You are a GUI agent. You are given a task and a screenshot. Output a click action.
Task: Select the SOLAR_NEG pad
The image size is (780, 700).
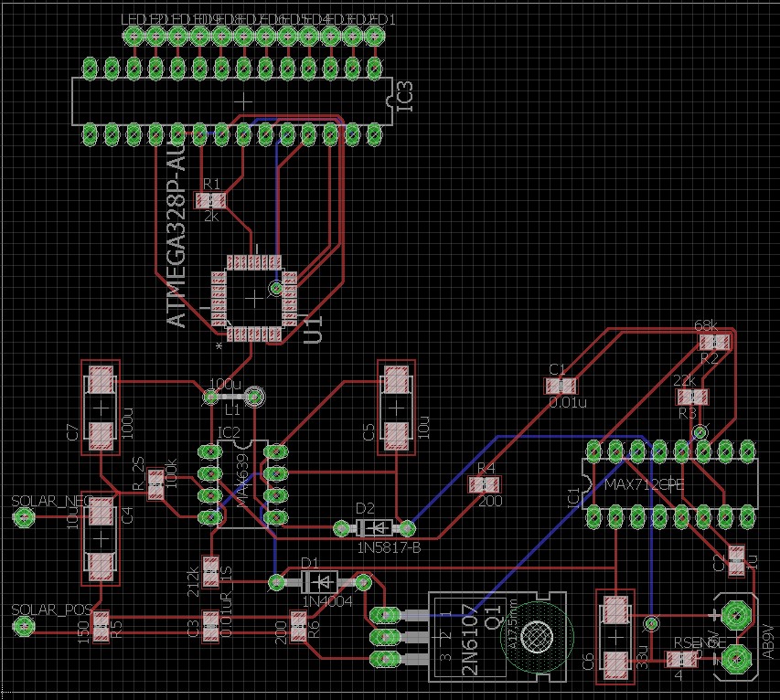pos(22,517)
